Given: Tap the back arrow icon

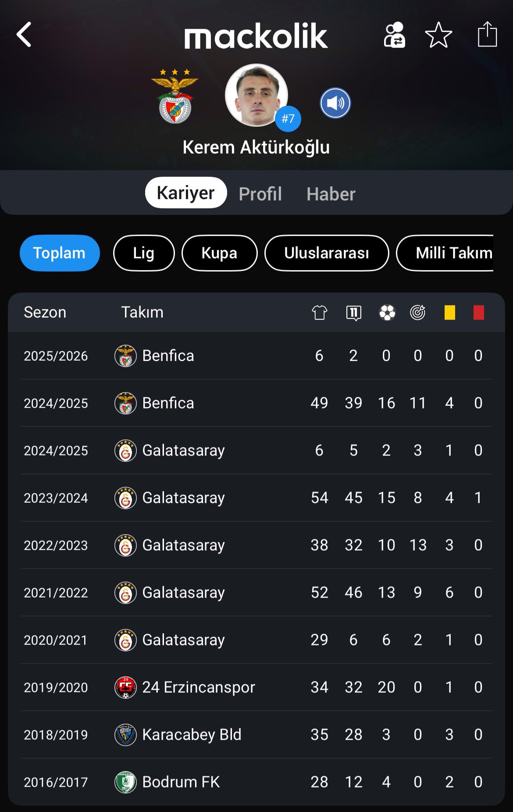Looking at the screenshot, I should (x=24, y=34).
